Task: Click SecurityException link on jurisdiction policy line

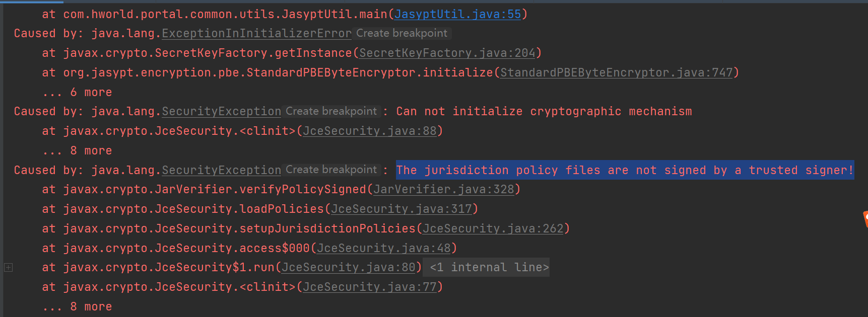Action: coord(221,170)
